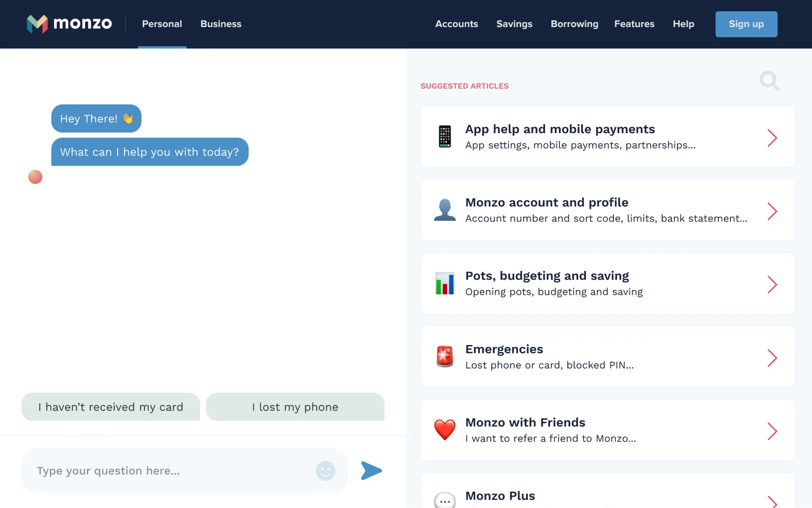Choose "I haven't received my card" suggestion
The width and height of the screenshot is (812, 508).
(110, 407)
